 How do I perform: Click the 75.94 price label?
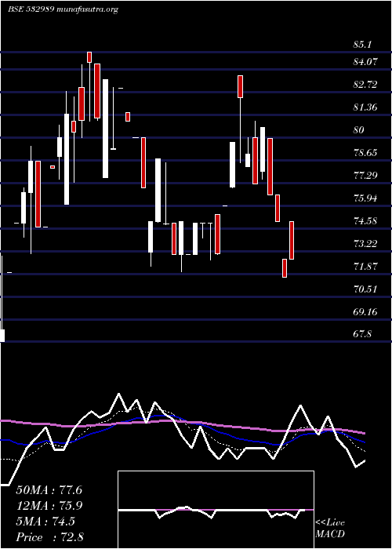(365, 198)
